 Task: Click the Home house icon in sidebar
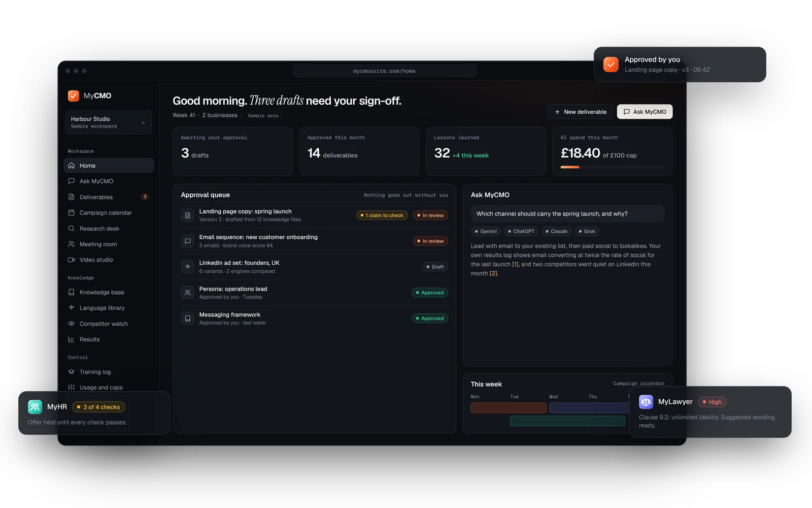(x=72, y=166)
